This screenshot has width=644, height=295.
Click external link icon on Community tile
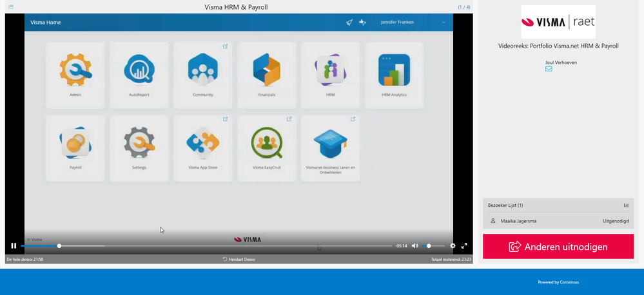[225, 46]
